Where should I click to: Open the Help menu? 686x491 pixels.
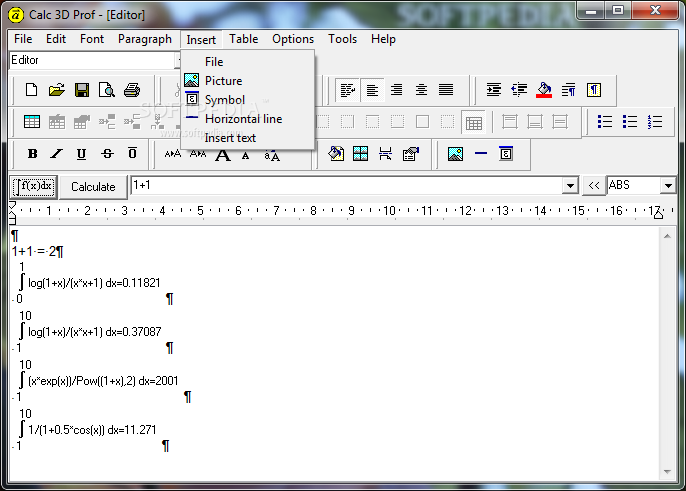pyautogui.click(x=383, y=39)
